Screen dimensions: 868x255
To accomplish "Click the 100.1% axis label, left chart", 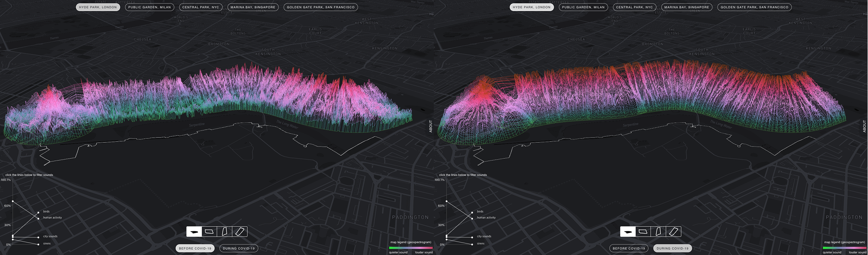I will pyautogui.click(x=6, y=180).
